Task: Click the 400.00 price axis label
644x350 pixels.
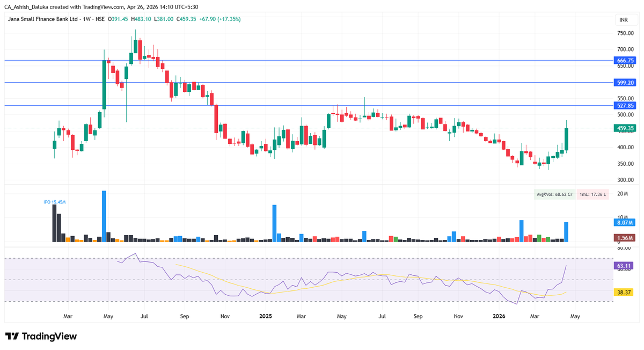Action: click(x=626, y=148)
